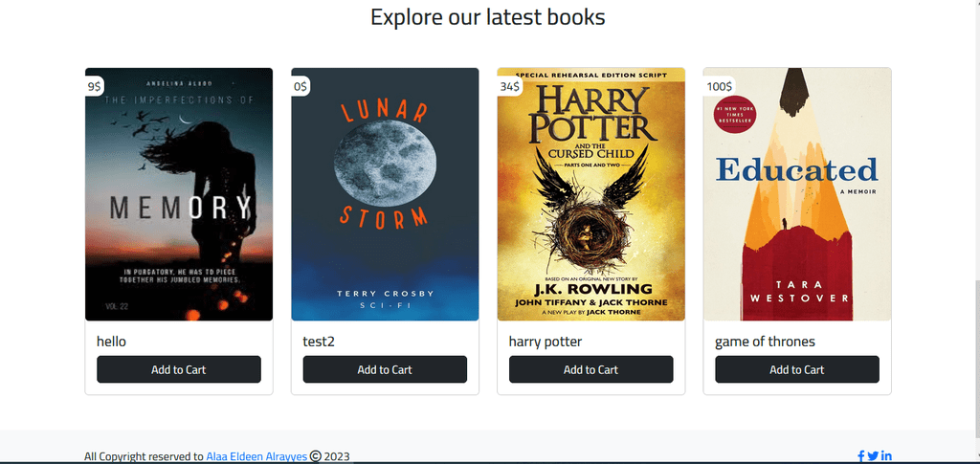
Task: Select the 'test2' book title
Action: pyautogui.click(x=319, y=342)
